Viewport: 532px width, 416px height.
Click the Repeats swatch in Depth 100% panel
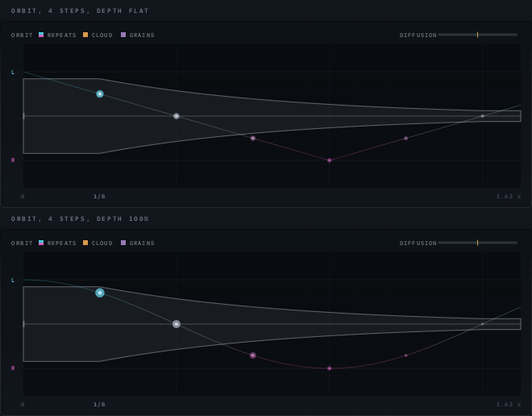tap(41, 243)
